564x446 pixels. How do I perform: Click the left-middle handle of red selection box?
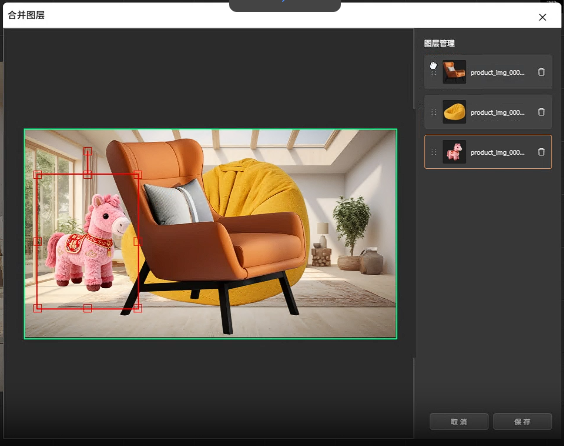click(x=38, y=241)
